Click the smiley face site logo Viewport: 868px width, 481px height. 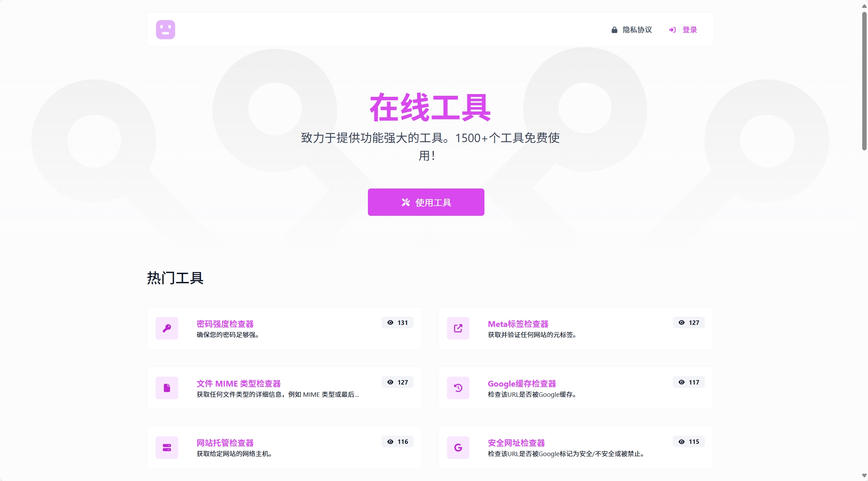165,30
